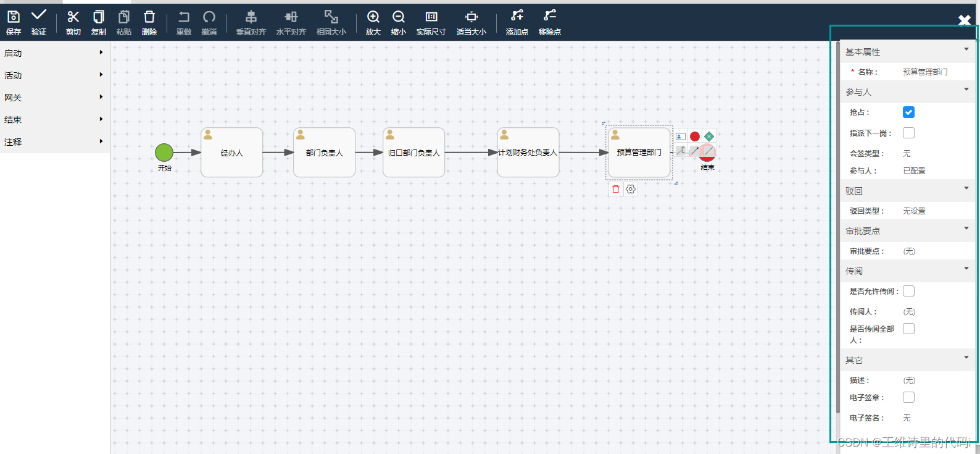Reset to actual size 实际尺寸
The image size is (980, 454).
(431, 22)
